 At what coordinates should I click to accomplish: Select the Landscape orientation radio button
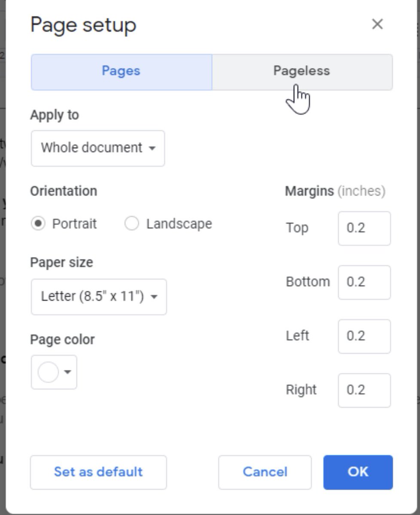click(x=132, y=223)
